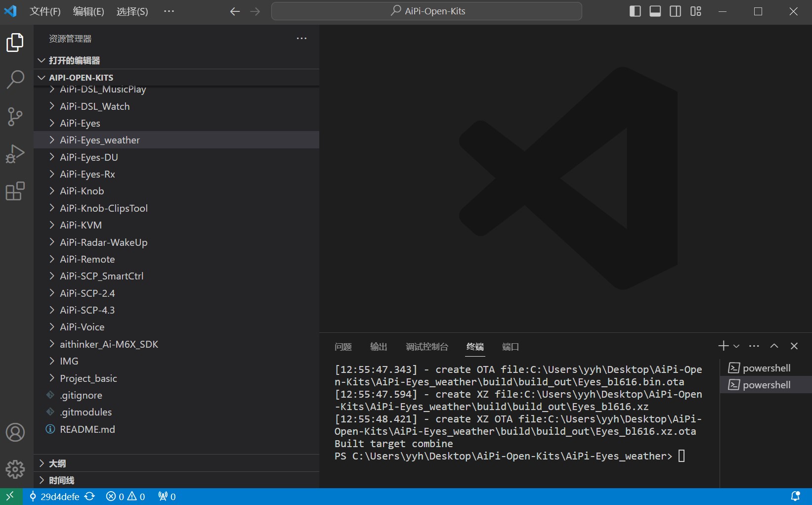
Task: Open the Source Control view icon
Action: pos(15,117)
